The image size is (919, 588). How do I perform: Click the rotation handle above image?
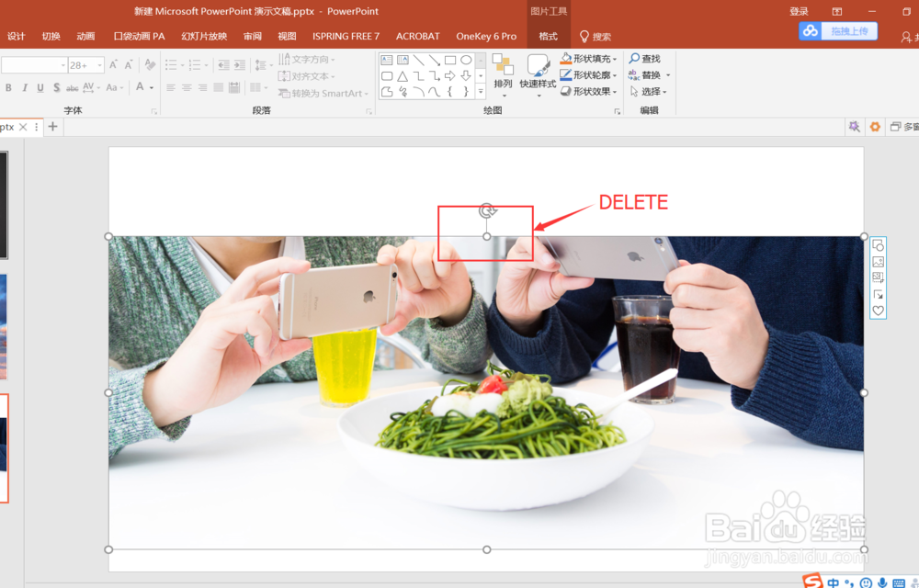tap(487, 210)
